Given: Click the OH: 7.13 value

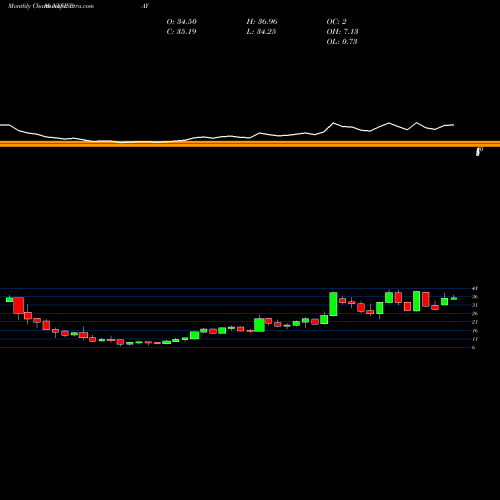Looking at the screenshot, I should [x=342, y=32].
